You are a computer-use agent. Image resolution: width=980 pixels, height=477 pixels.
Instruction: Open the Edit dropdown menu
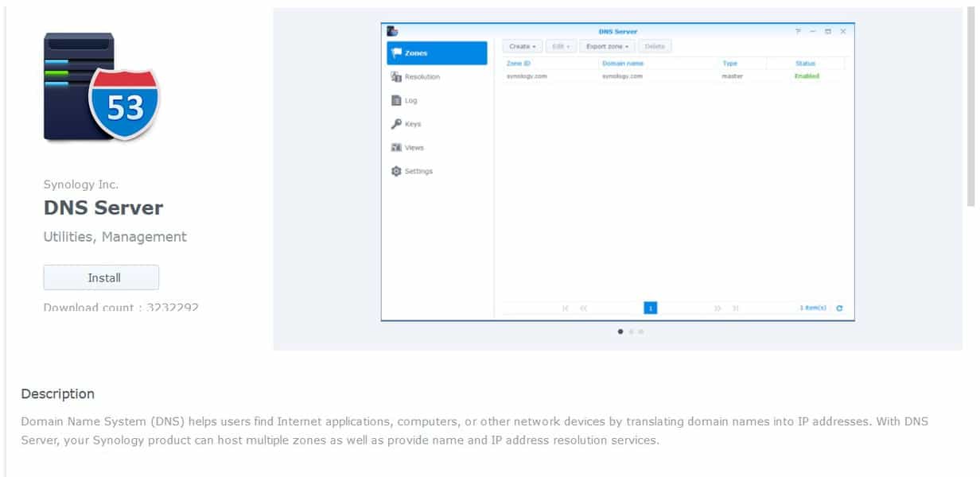pos(560,46)
